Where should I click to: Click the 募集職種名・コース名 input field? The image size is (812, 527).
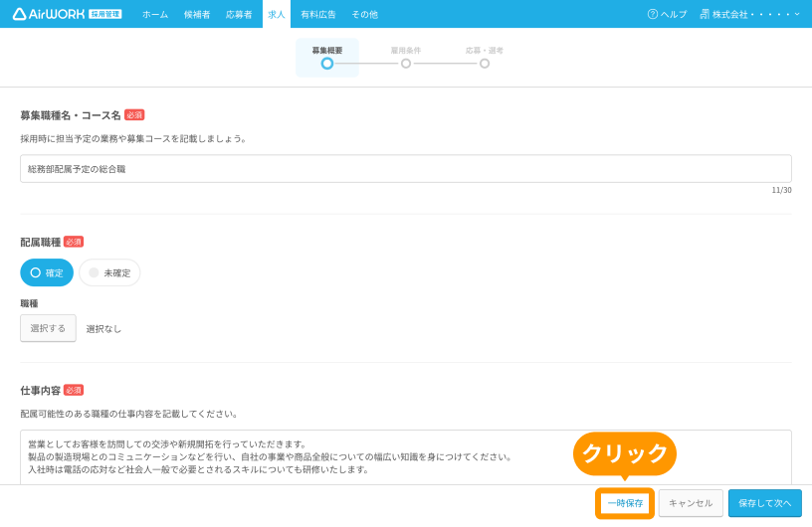(x=405, y=169)
